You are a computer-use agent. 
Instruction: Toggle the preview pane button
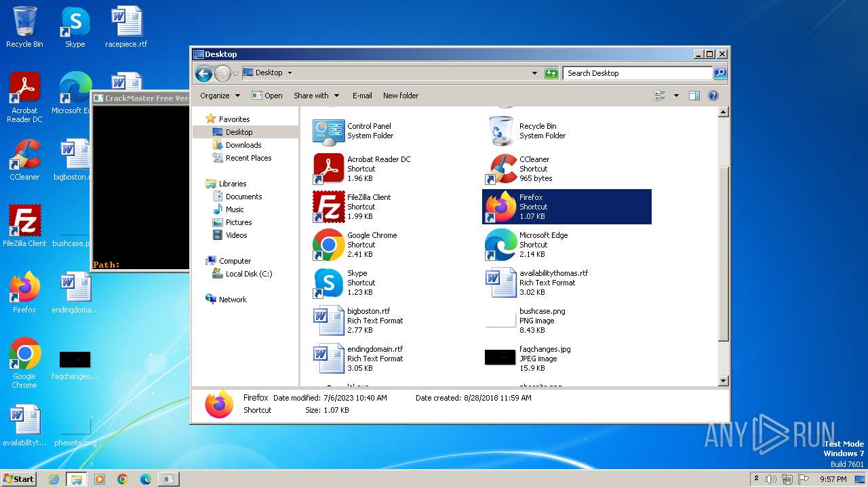coord(694,96)
